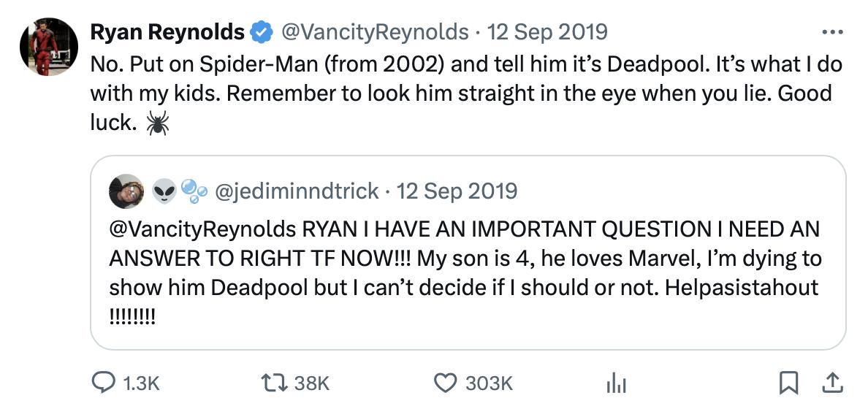Open the view analytics bar chart icon
The image size is (868, 409).
[x=615, y=382]
